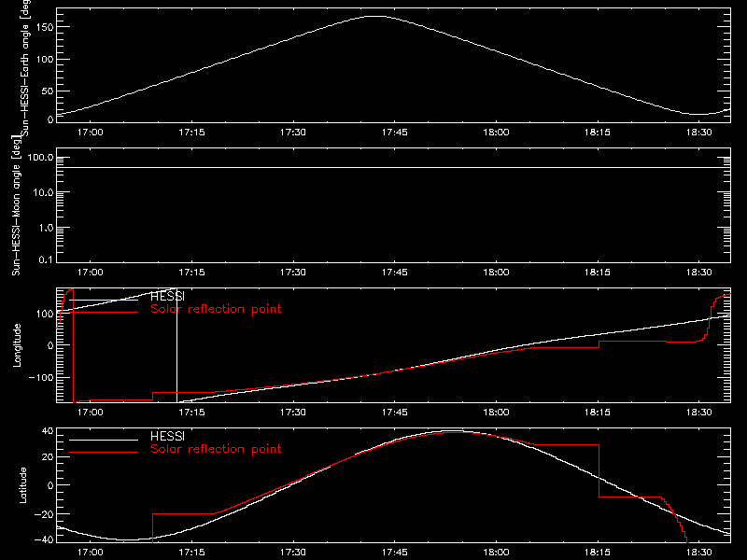Click 18:15 time label under the Moon angle plot
The height and width of the screenshot is (560, 747).
pos(598,273)
